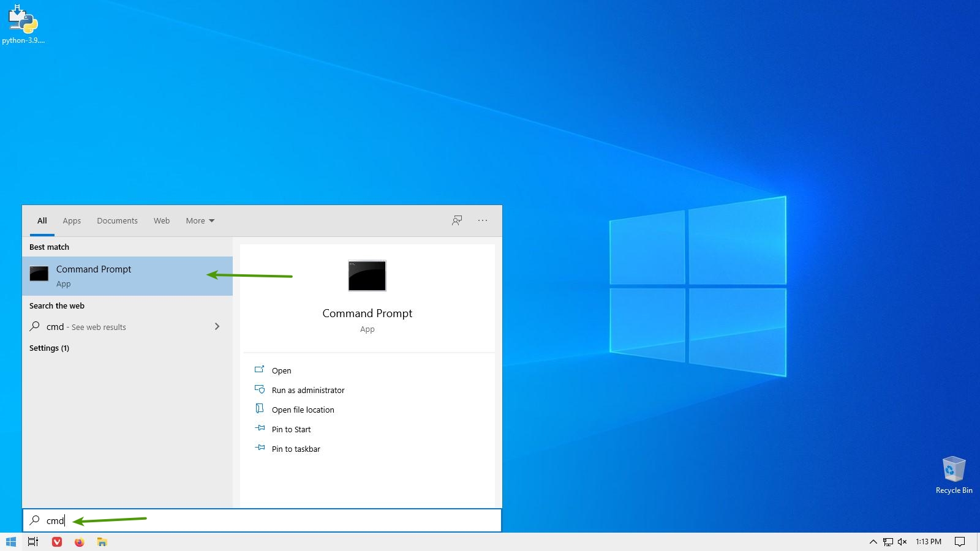This screenshot has width=980, height=551.
Task: Launch Vivaldi browser from the taskbar
Action: coord(57,542)
